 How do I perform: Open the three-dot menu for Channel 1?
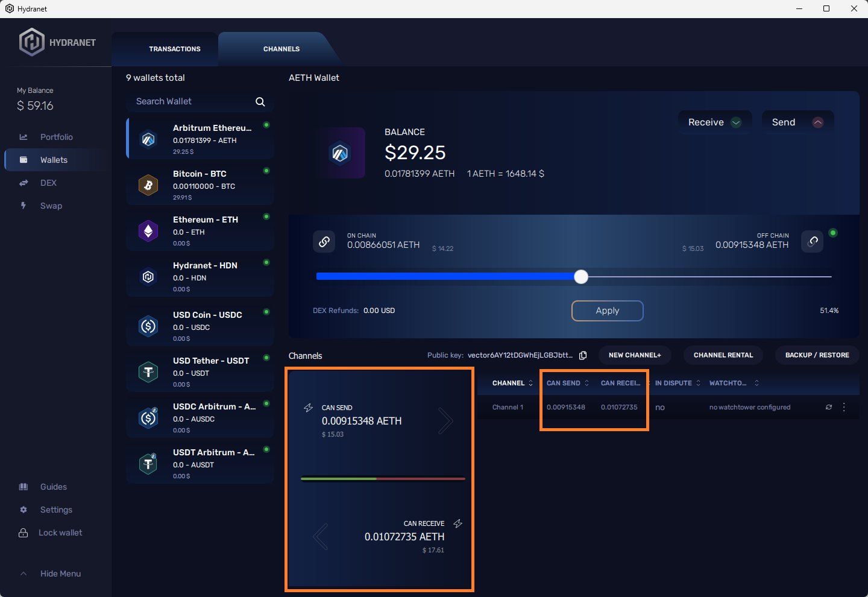tap(844, 407)
